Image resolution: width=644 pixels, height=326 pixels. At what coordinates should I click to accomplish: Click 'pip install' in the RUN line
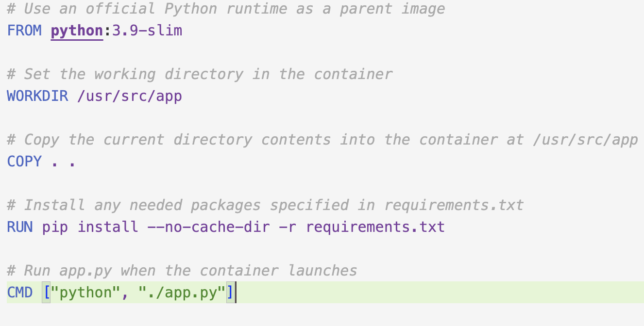[90, 227]
